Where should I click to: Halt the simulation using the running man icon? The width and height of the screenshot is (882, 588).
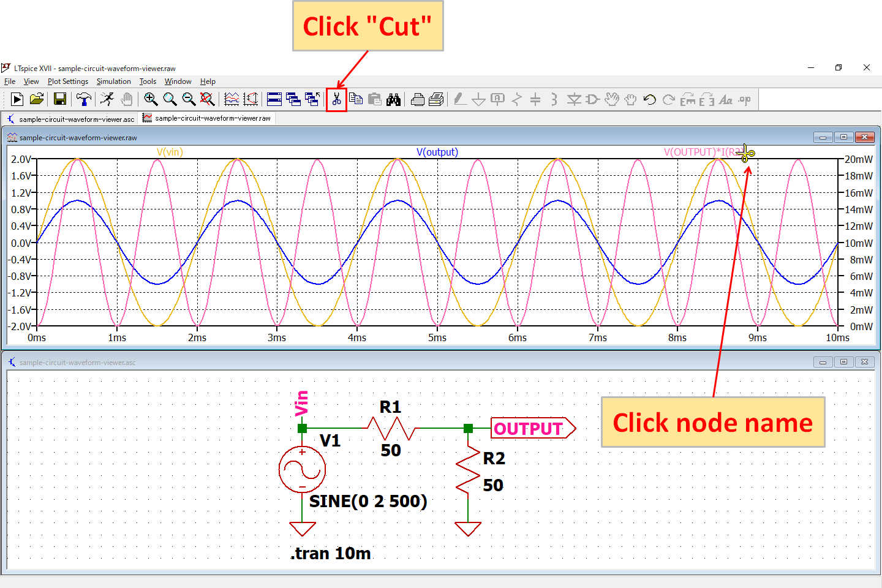click(x=107, y=99)
